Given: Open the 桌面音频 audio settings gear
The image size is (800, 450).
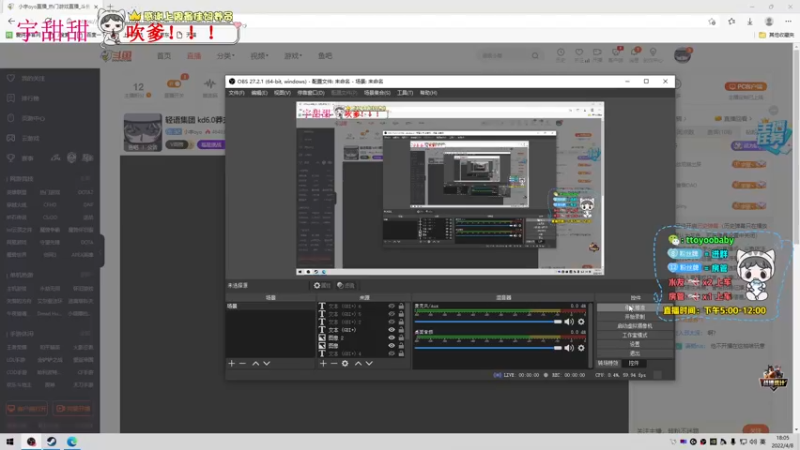Looking at the screenshot, I should click(x=581, y=348).
